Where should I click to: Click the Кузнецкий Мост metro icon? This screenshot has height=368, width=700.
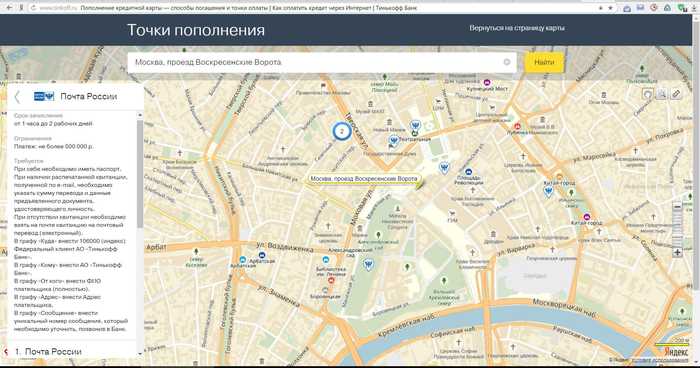(x=487, y=82)
